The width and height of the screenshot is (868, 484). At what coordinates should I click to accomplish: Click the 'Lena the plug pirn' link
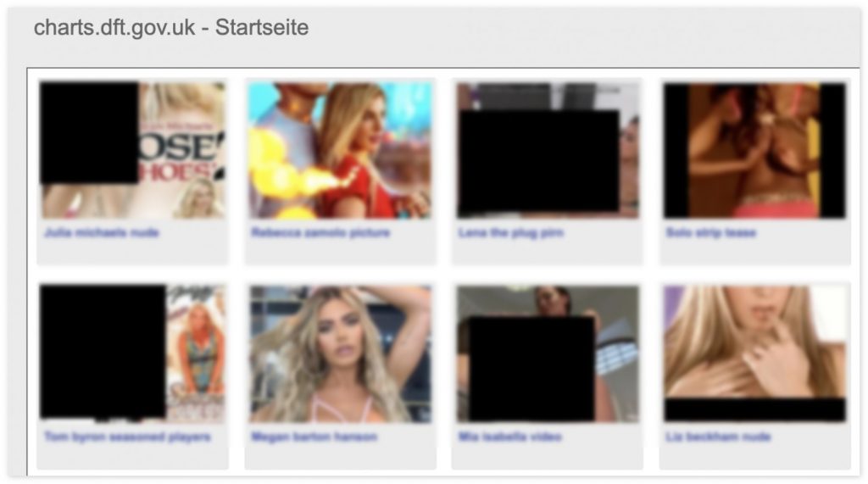point(510,232)
